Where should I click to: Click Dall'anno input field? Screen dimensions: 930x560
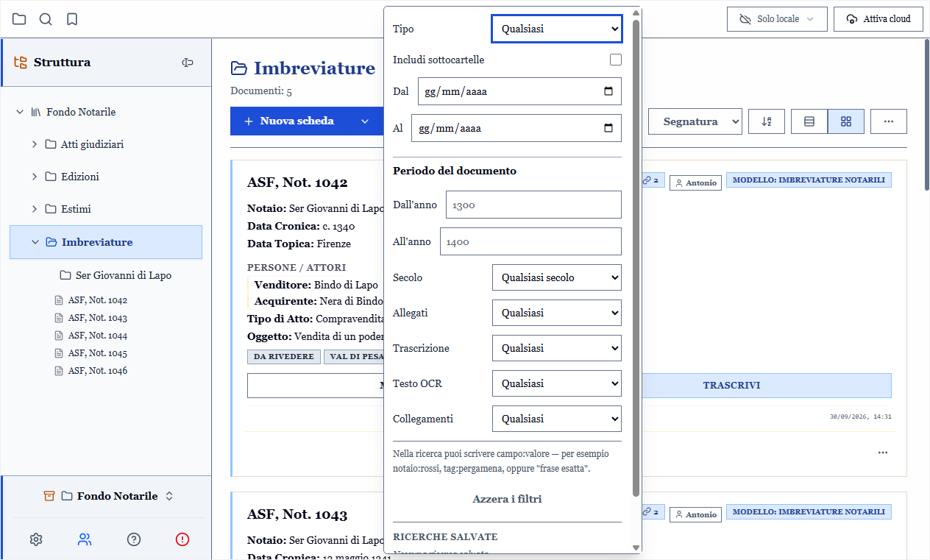click(533, 205)
